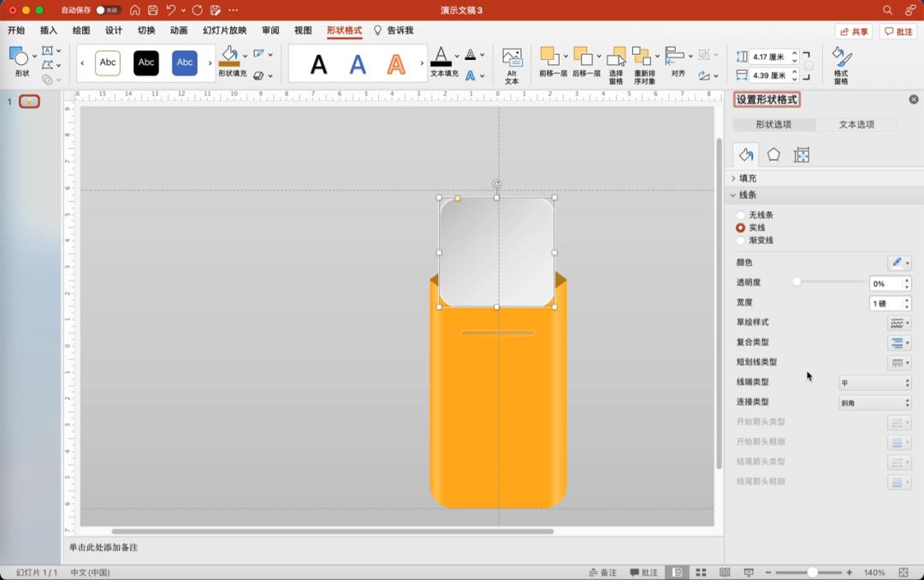Click the Alt Text icon

pos(512,64)
